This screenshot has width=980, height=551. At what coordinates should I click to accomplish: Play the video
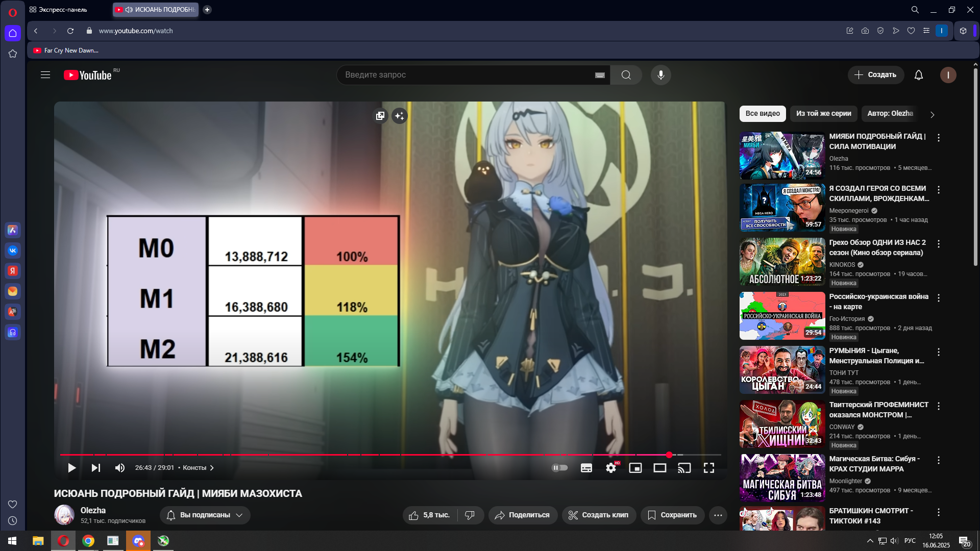tap(71, 468)
